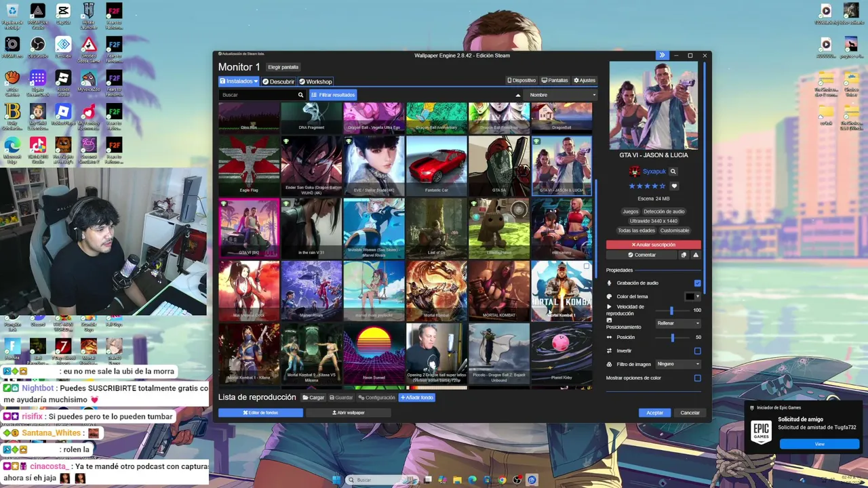
Task: Enable the Invertir checkbox
Action: point(697,351)
